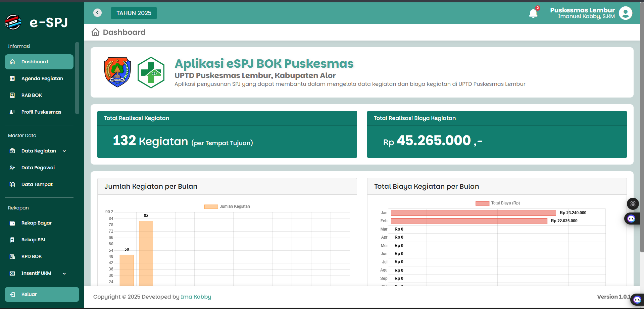Click the Insentif UKM money icon
The image size is (644, 309).
(x=12, y=273)
